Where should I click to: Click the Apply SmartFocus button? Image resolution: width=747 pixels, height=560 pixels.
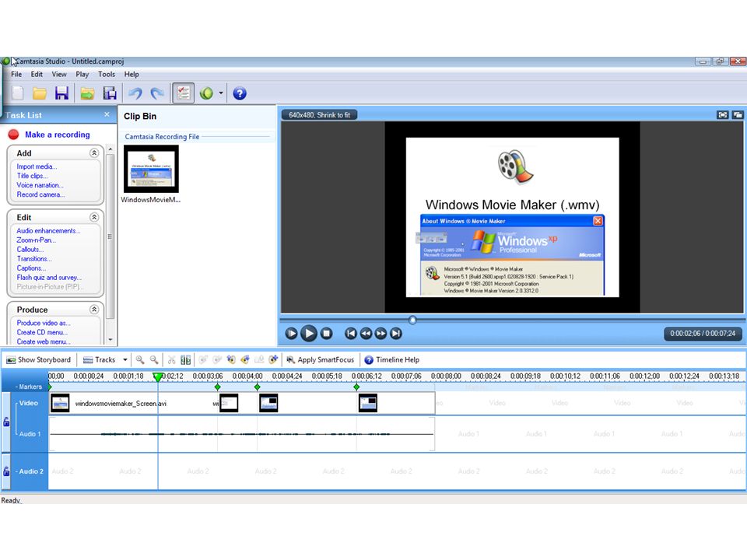[320, 359]
